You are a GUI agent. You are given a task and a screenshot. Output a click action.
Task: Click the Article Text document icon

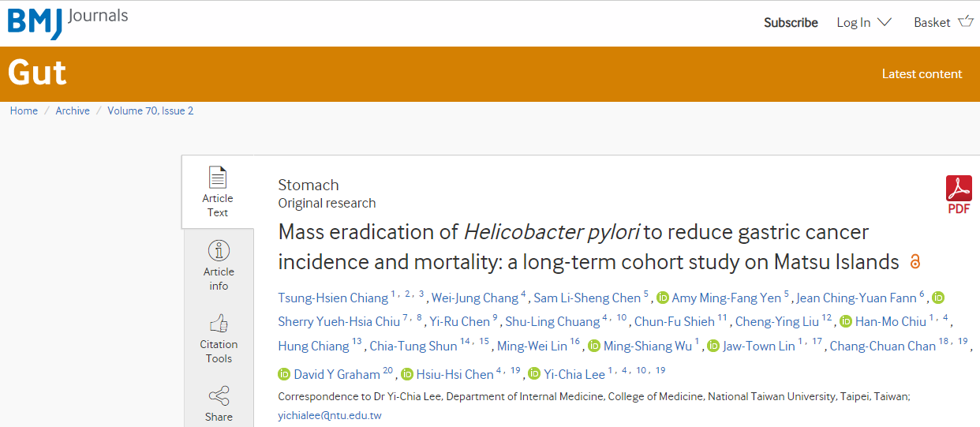pos(218,177)
